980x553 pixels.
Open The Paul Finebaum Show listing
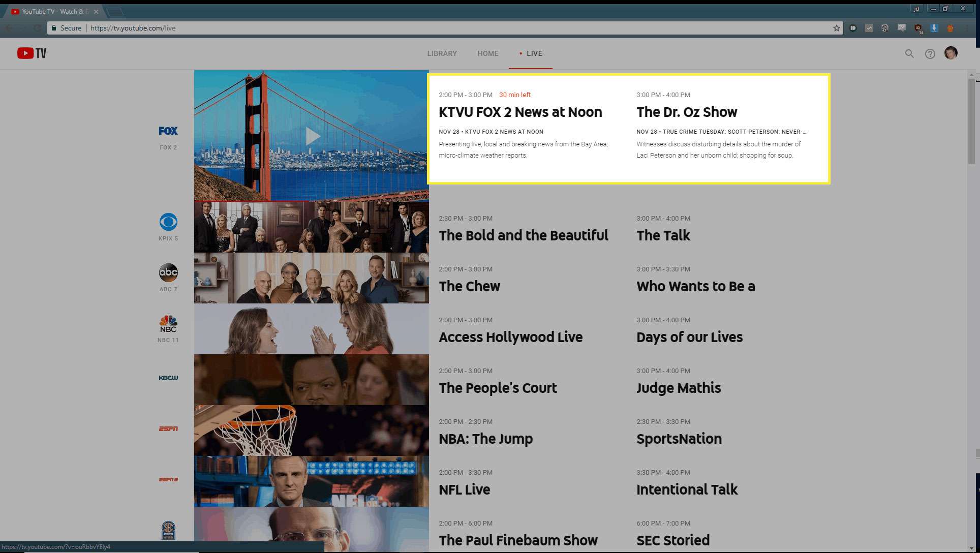click(x=518, y=540)
